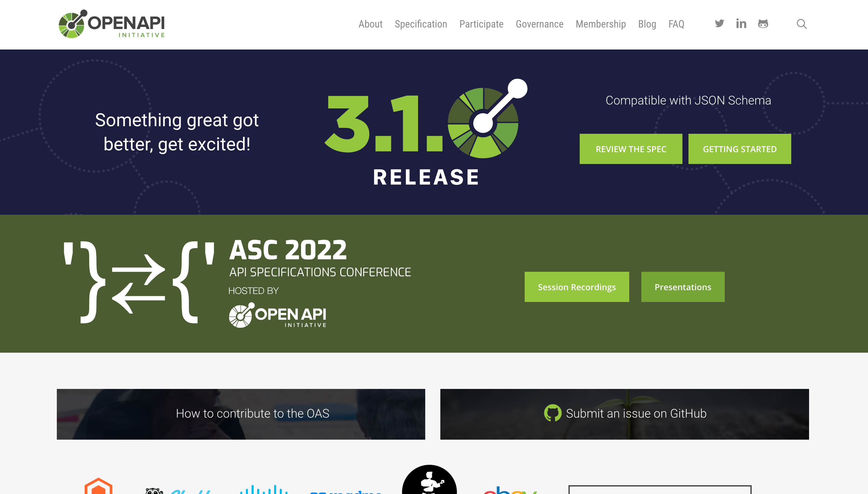Open the Participate menu item

coord(481,24)
